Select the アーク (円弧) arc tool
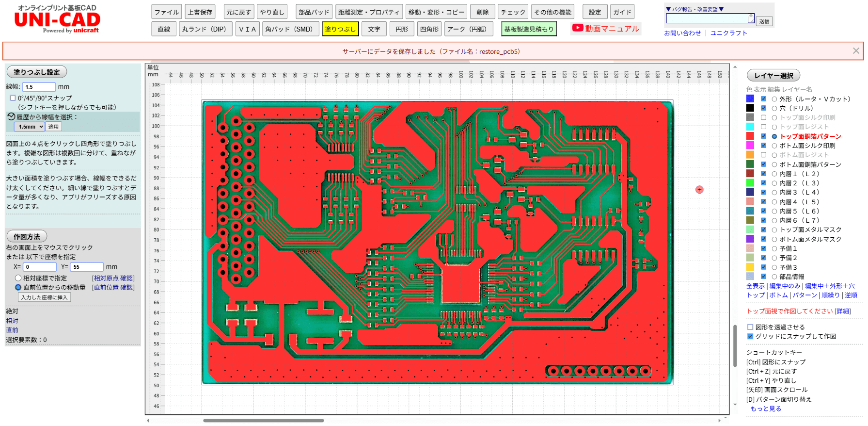 pyautogui.click(x=467, y=29)
